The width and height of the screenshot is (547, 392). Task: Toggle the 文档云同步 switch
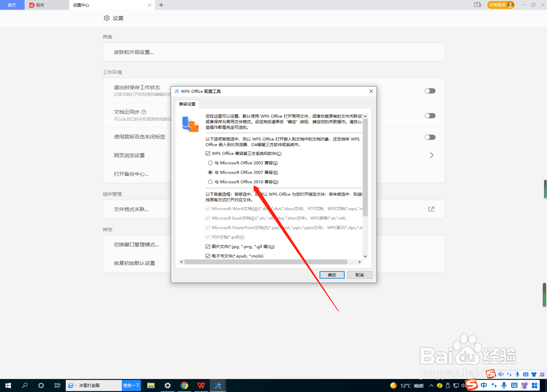coord(430,115)
